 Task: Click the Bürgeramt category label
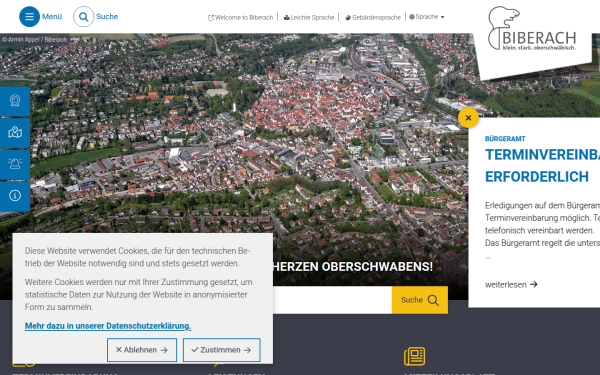coord(505,139)
